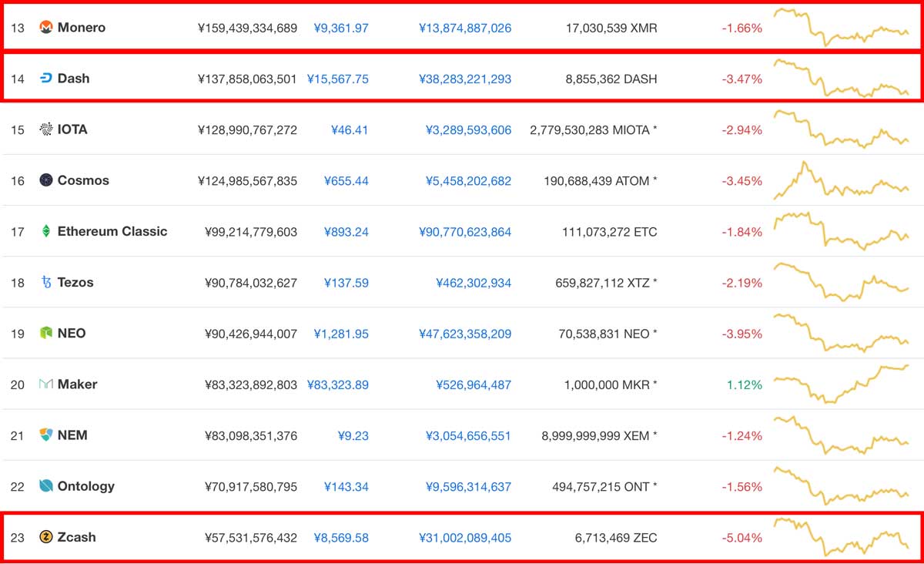Click the Ethereum Classic logo icon
This screenshot has height=564, width=924.
[45, 231]
